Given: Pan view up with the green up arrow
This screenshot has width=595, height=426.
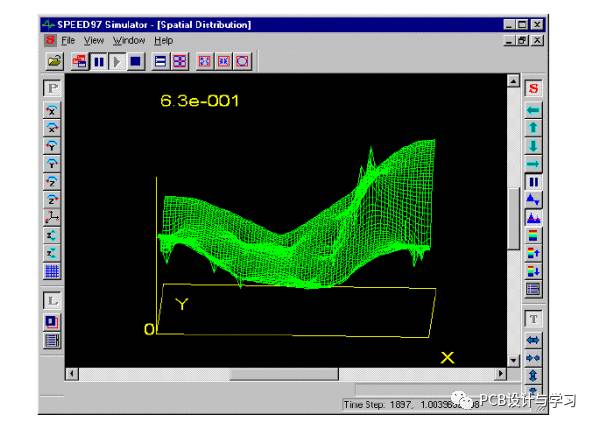Looking at the screenshot, I should pyautogui.click(x=534, y=128).
